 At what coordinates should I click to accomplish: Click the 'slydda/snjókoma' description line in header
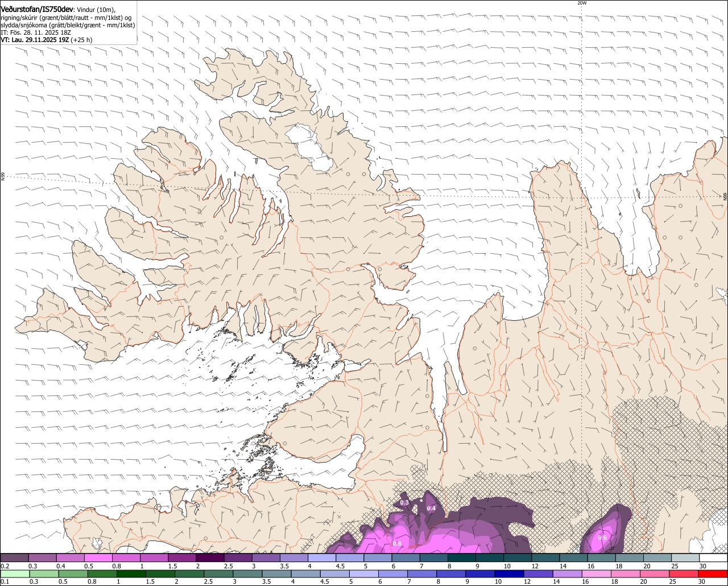pos(68,25)
